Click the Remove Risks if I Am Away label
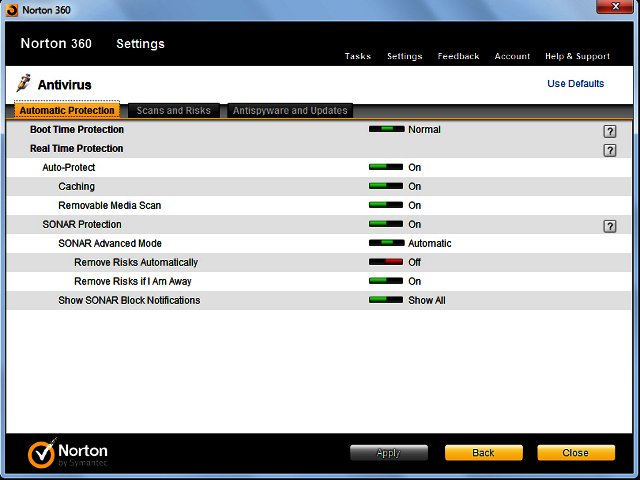The height and width of the screenshot is (480, 640). (x=133, y=281)
